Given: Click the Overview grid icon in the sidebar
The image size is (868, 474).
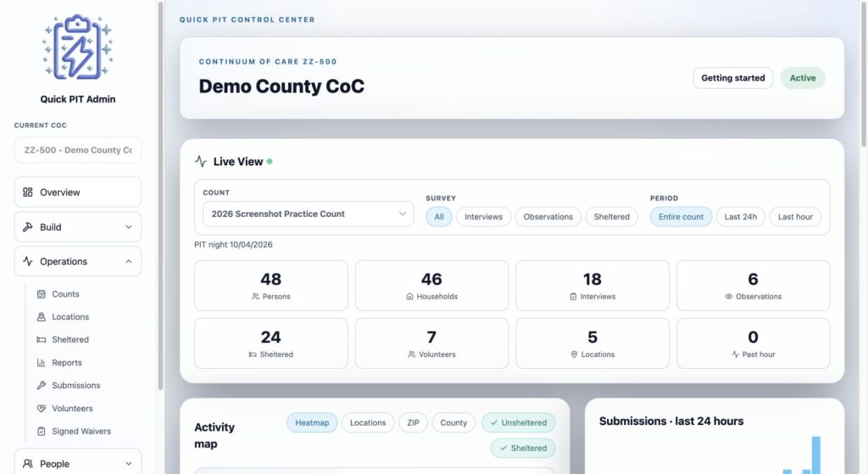Looking at the screenshot, I should pyautogui.click(x=28, y=192).
